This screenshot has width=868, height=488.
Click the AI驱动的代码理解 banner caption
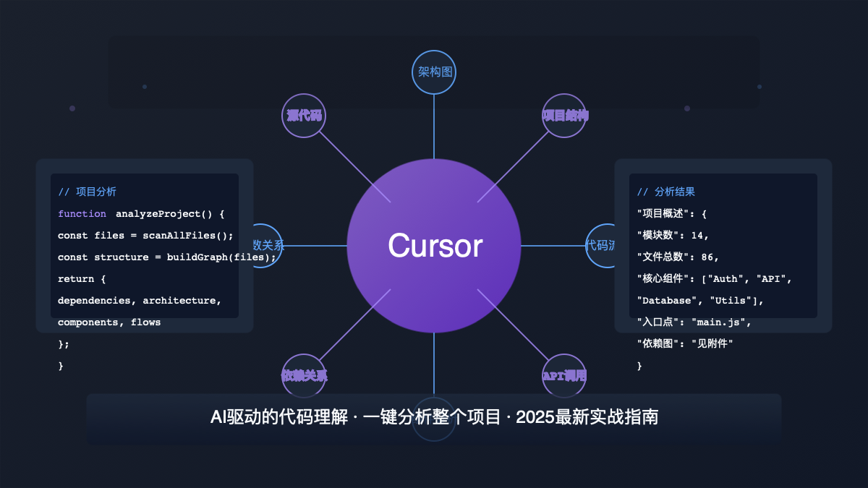pos(434,417)
